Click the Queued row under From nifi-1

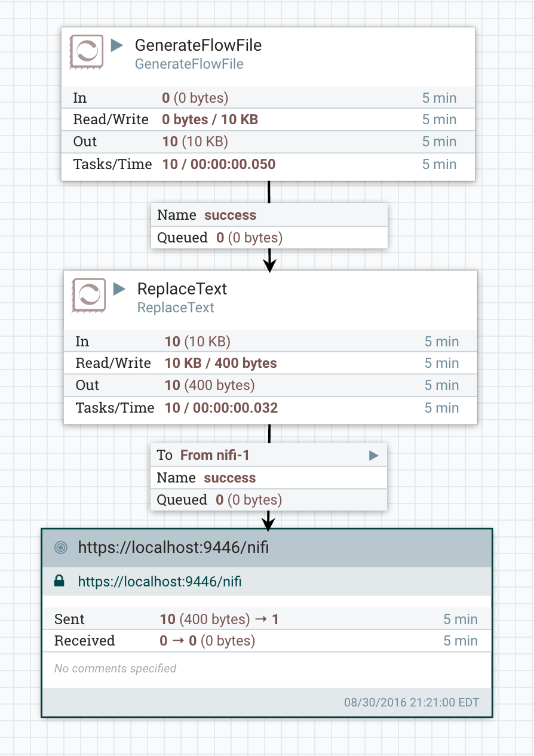269,500
